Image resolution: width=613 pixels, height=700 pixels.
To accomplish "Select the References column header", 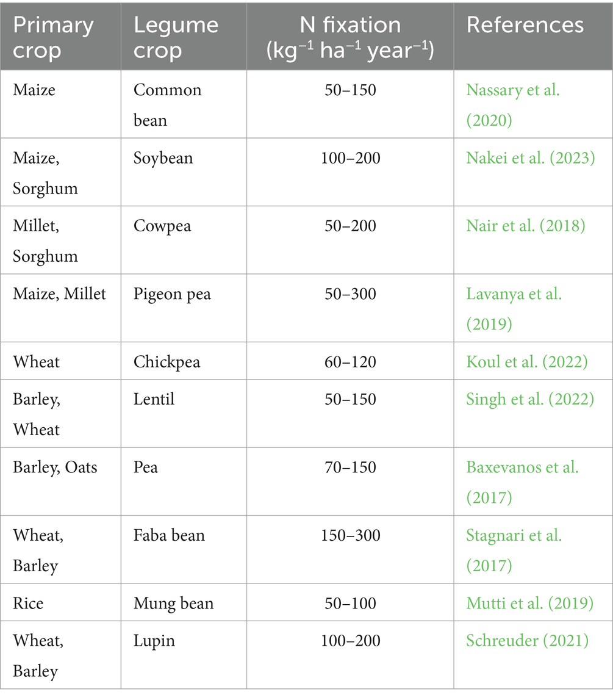I will coord(525,25).
